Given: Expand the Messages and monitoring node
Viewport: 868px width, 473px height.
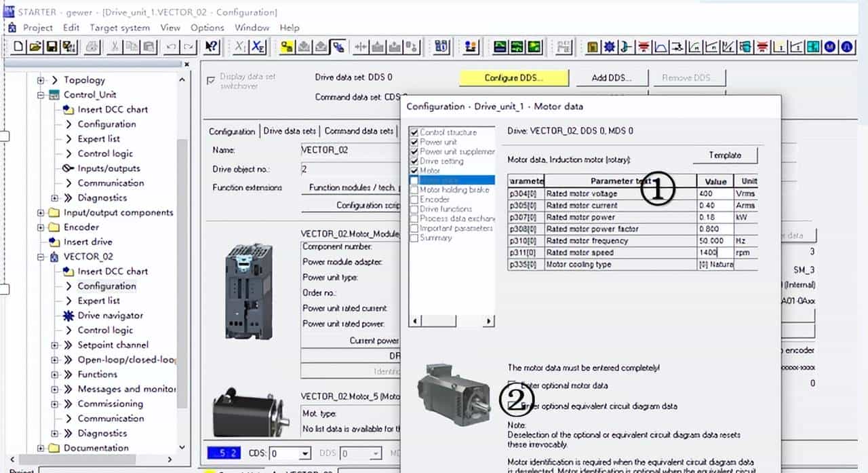Looking at the screenshot, I should (x=55, y=389).
